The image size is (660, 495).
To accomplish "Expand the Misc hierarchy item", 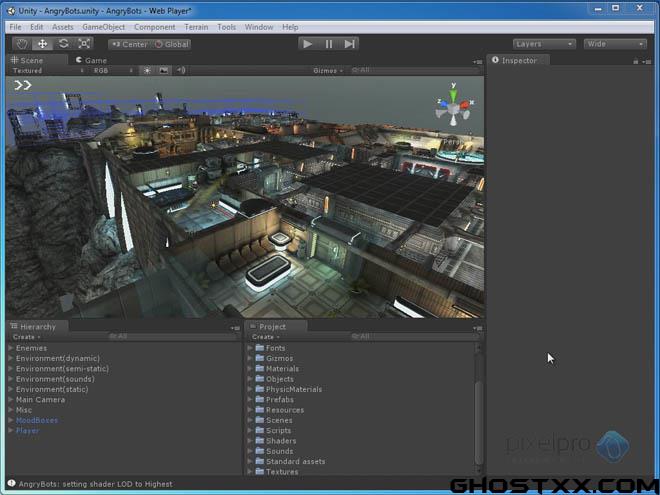I will click(x=11, y=410).
